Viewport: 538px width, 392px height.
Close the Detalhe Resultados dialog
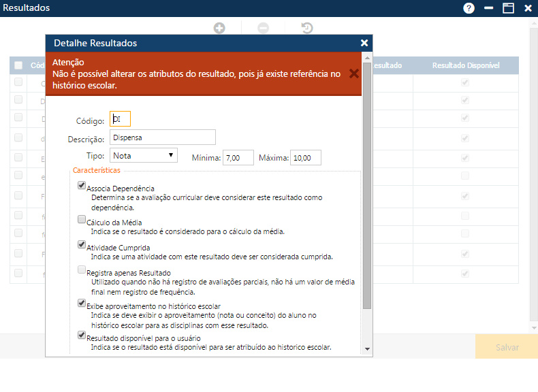364,43
